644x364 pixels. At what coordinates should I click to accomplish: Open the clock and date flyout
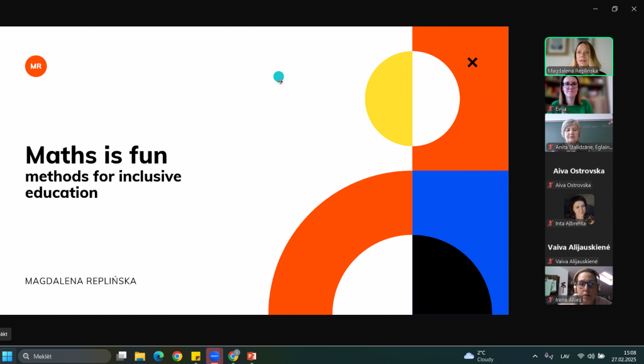click(629, 356)
